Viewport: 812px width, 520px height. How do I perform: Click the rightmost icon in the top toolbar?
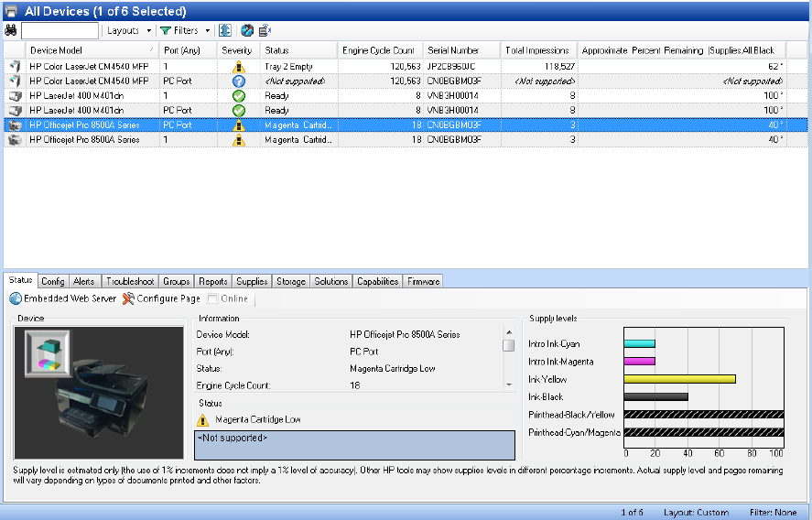(265, 30)
